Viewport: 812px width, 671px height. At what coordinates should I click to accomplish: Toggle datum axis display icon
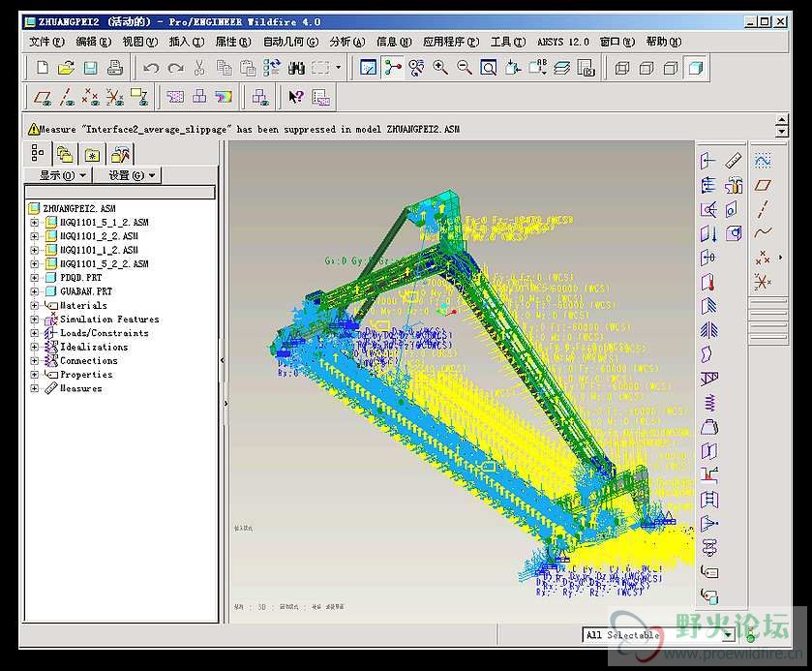point(66,97)
